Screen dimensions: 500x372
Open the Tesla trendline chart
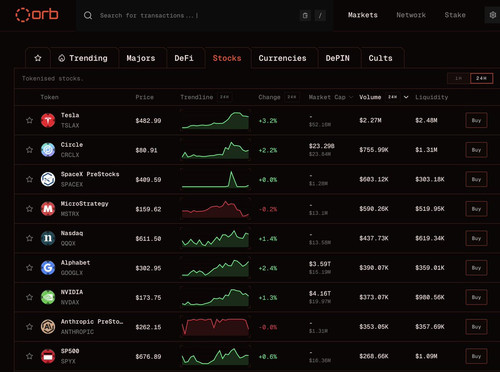[x=215, y=120]
